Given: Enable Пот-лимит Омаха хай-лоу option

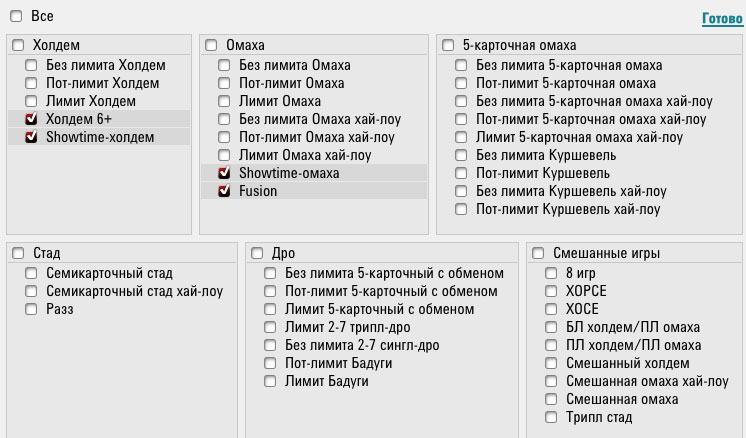Looking at the screenshot, I should (x=224, y=137).
